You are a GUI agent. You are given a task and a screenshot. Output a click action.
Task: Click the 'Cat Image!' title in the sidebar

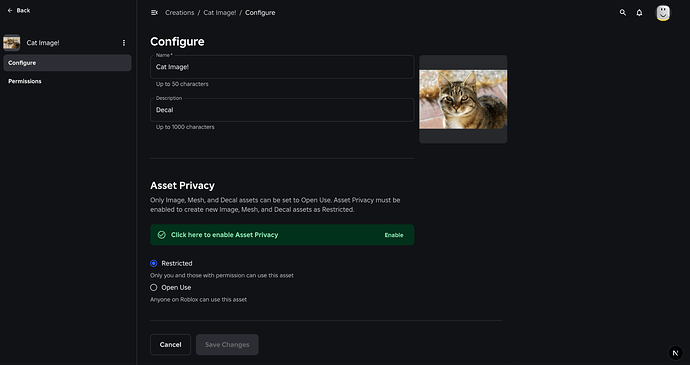43,43
